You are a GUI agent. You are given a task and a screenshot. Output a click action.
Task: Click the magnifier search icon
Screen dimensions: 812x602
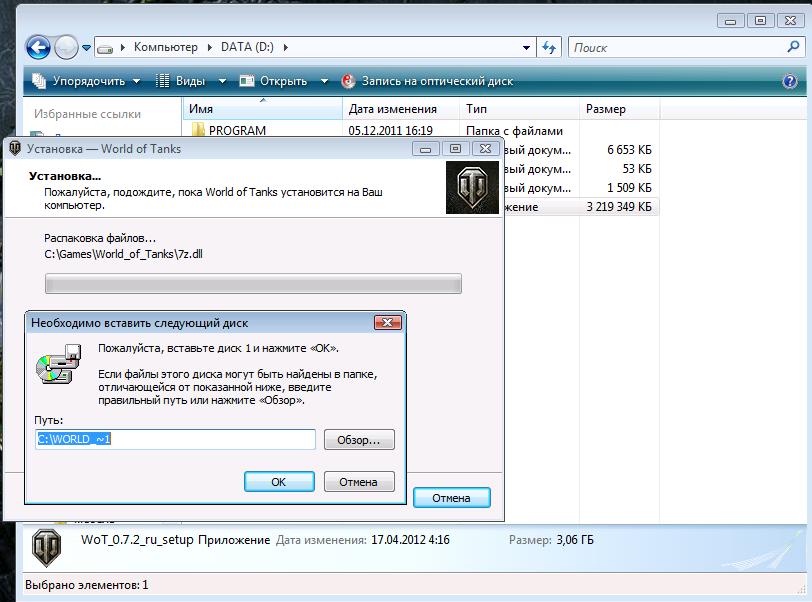(793, 47)
